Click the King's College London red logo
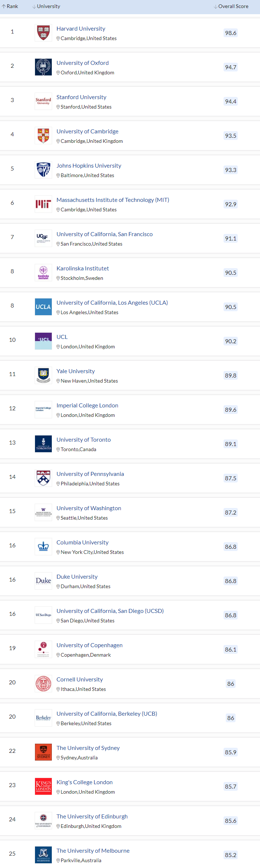260x868 pixels. 43,786
